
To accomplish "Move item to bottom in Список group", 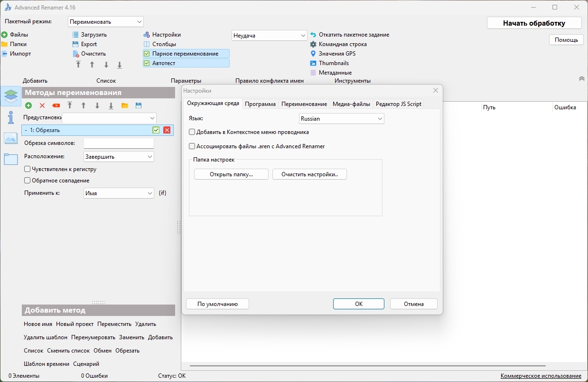I will click(120, 65).
